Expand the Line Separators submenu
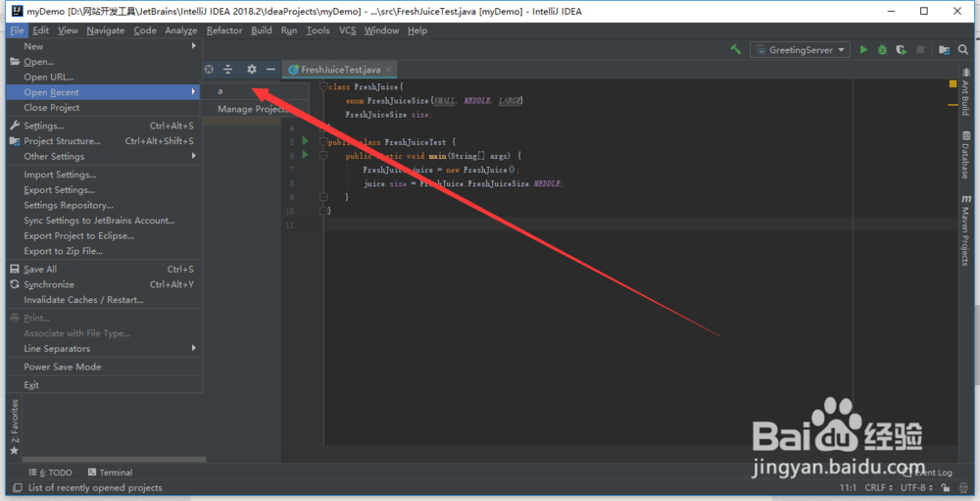 104,348
